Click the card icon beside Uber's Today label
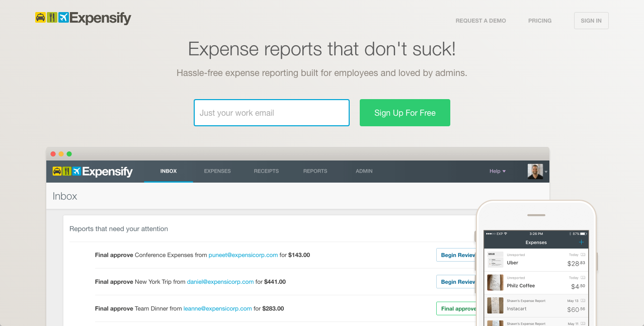Viewport: 644px width, 326px height. pos(583,255)
